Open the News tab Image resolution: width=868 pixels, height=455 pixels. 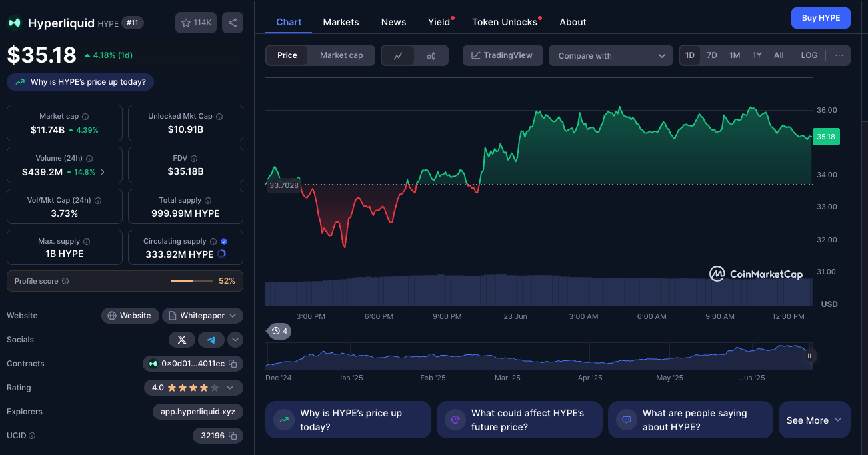pyautogui.click(x=393, y=22)
